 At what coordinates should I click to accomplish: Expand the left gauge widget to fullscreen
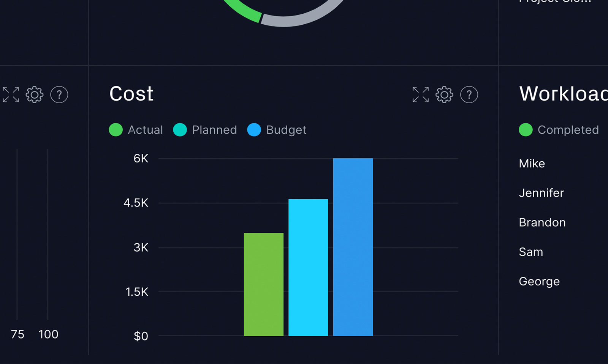pos(10,95)
